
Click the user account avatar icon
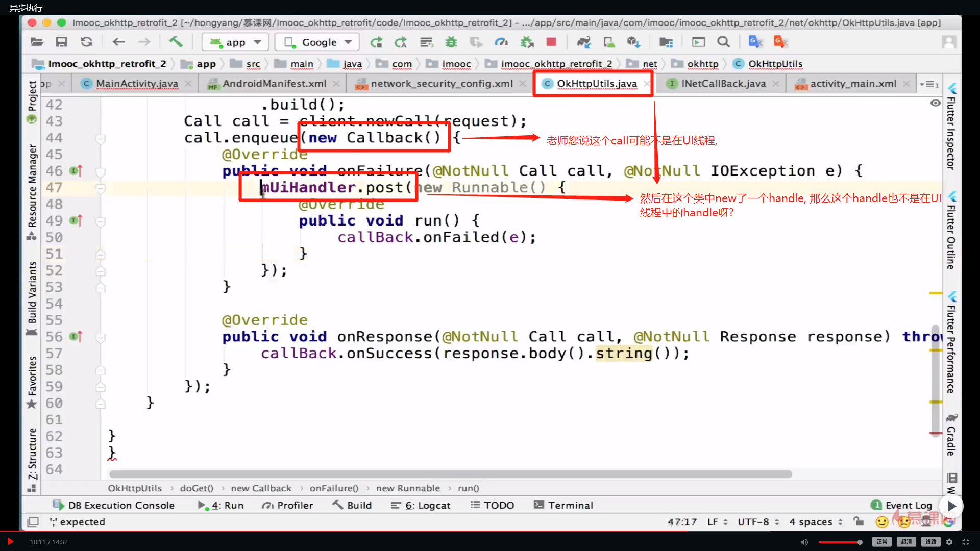click(949, 42)
